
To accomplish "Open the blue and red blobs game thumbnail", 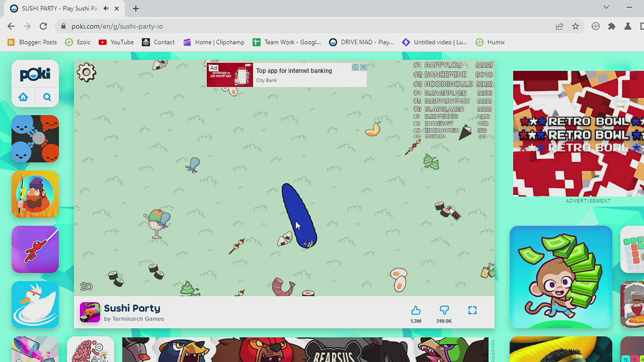I will pyautogui.click(x=35, y=139).
